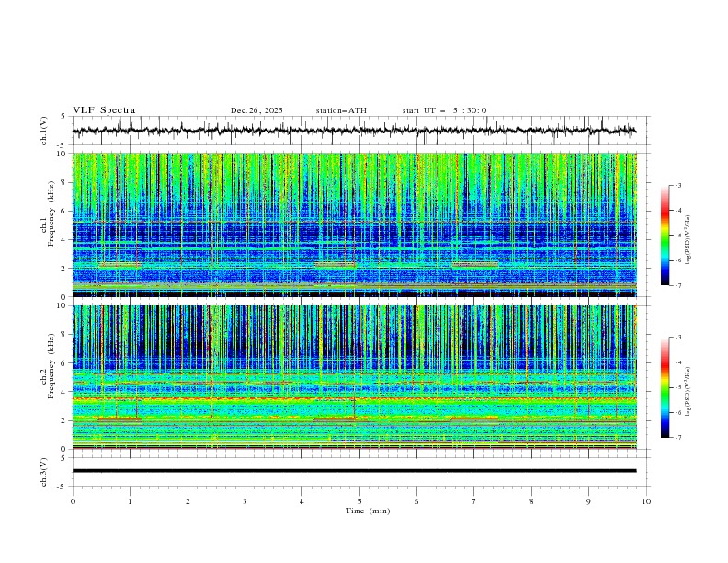Click the lower color scale bar
This screenshot has height=563, width=728.
(x=665, y=387)
